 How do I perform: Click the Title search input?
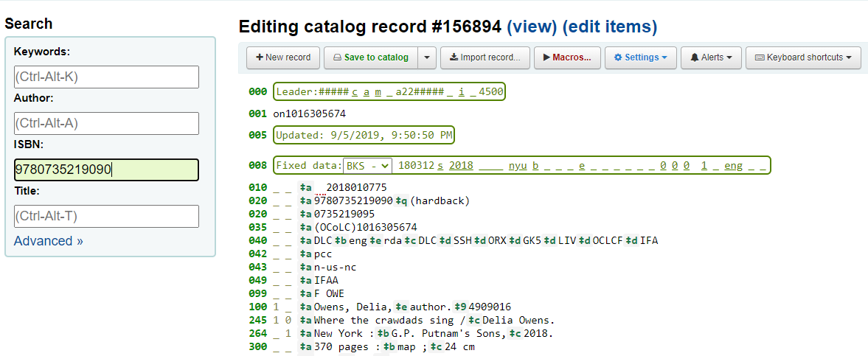pos(106,216)
